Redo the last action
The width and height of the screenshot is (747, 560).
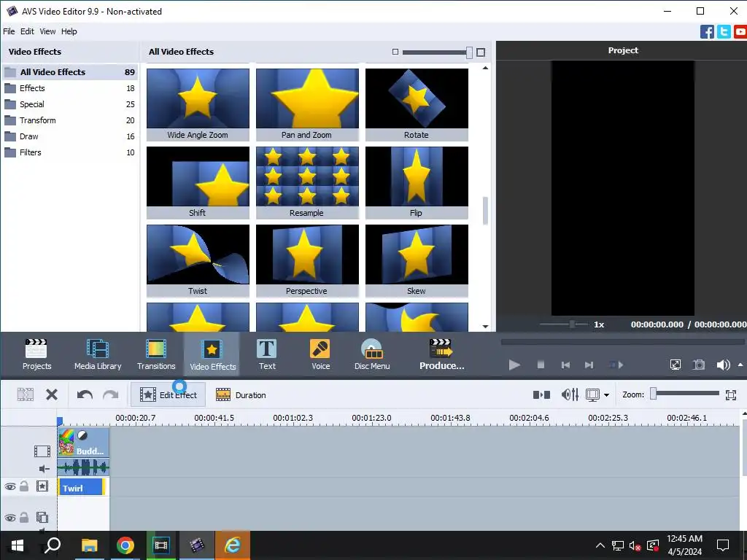111,394
